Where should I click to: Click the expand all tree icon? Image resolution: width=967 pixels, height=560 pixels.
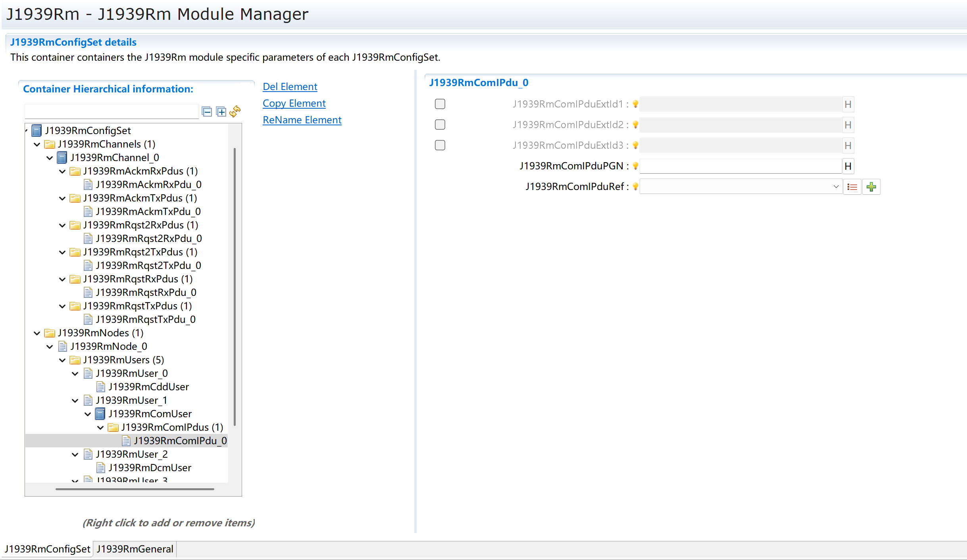click(221, 111)
